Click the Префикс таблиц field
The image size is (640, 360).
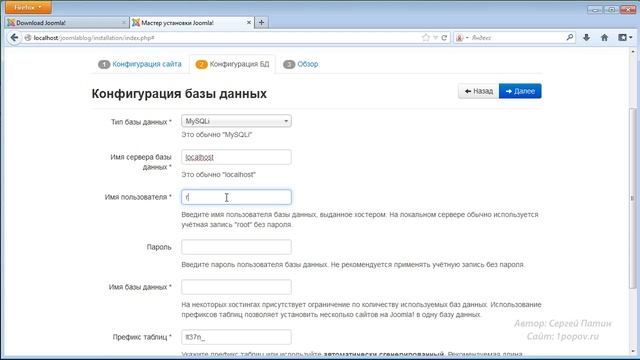pos(236,337)
